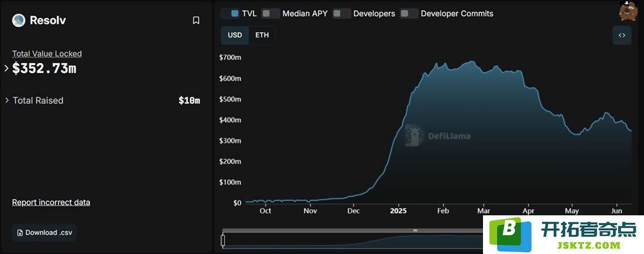
Task: Click the $700m y-axis label
Action: [x=230, y=57]
